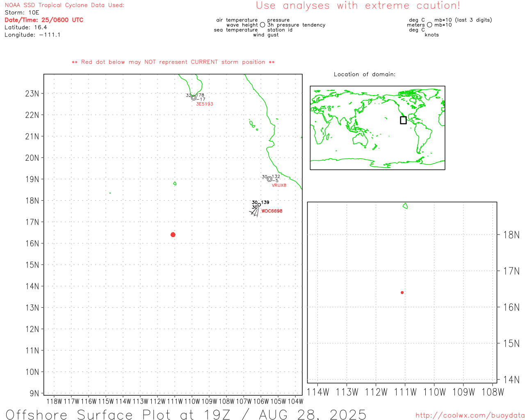Click the small island near 19N 111W

point(175,183)
